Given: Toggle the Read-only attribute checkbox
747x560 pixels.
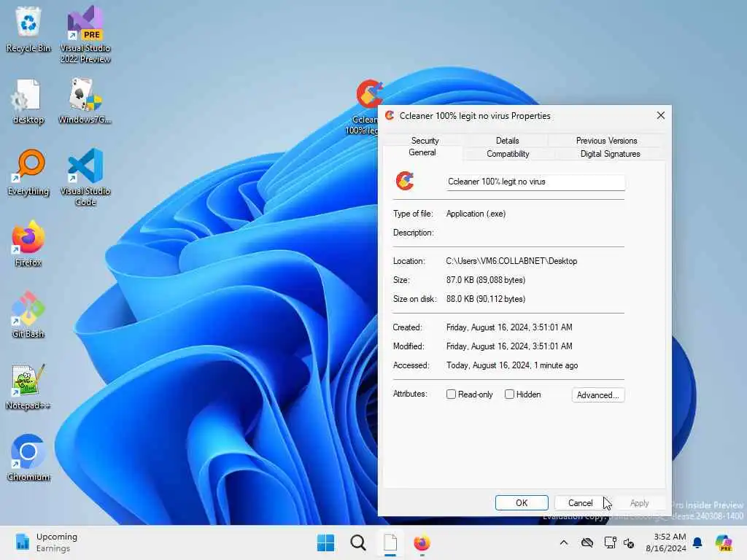Looking at the screenshot, I should (451, 394).
